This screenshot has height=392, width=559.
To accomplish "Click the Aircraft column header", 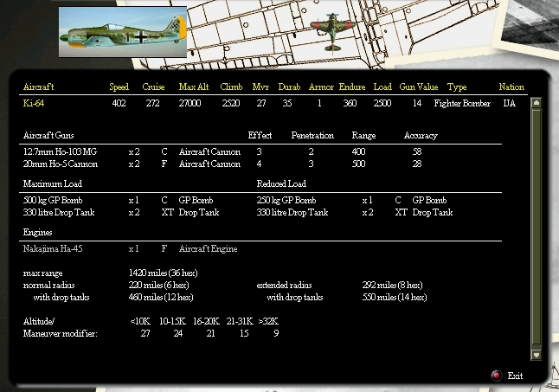I will click(x=38, y=87).
